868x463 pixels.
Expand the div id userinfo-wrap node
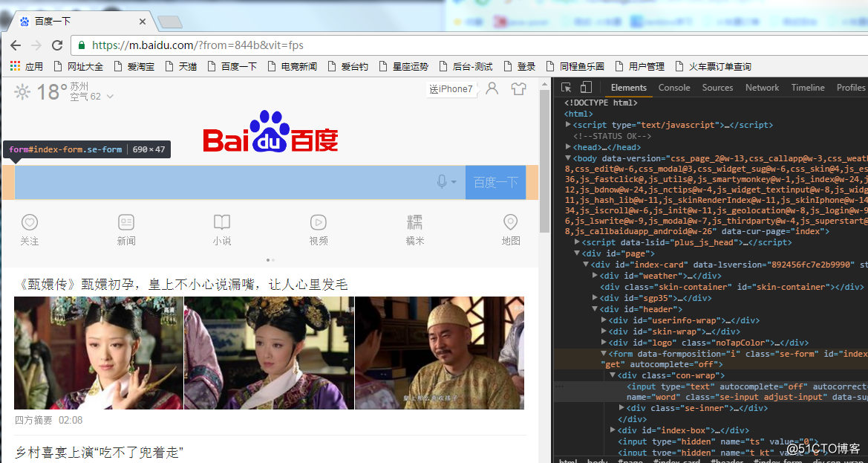click(604, 320)
